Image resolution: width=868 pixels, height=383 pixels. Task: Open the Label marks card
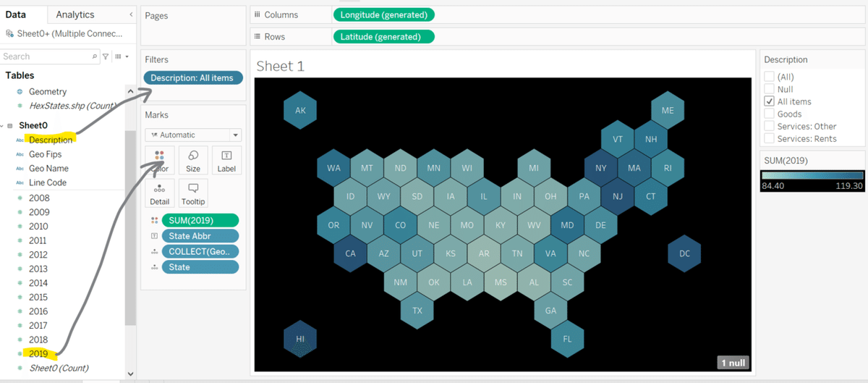pyautogui.click(x=226, y=161)
